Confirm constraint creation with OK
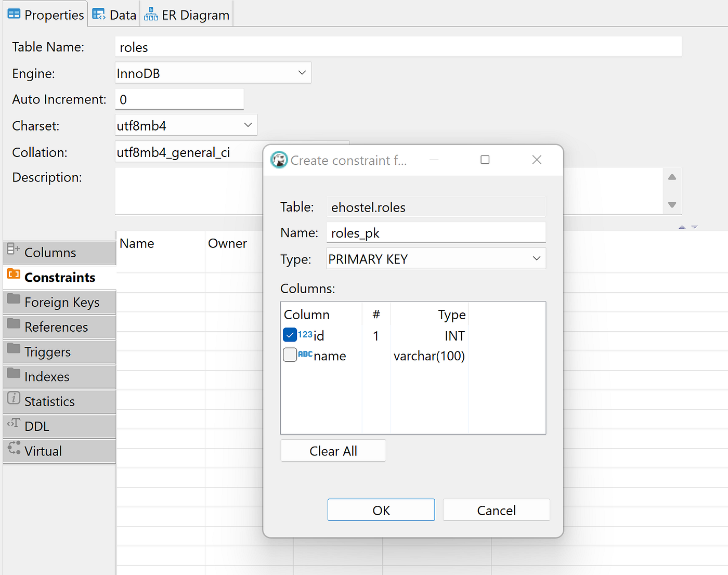728x575 pixels. click(381, 509)
